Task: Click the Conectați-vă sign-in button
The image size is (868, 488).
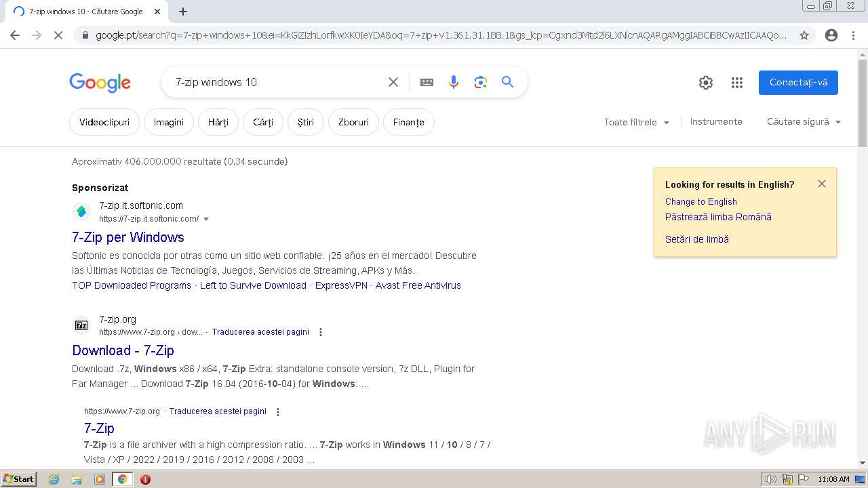Action: pyautogui.click(x=798, y=83)
